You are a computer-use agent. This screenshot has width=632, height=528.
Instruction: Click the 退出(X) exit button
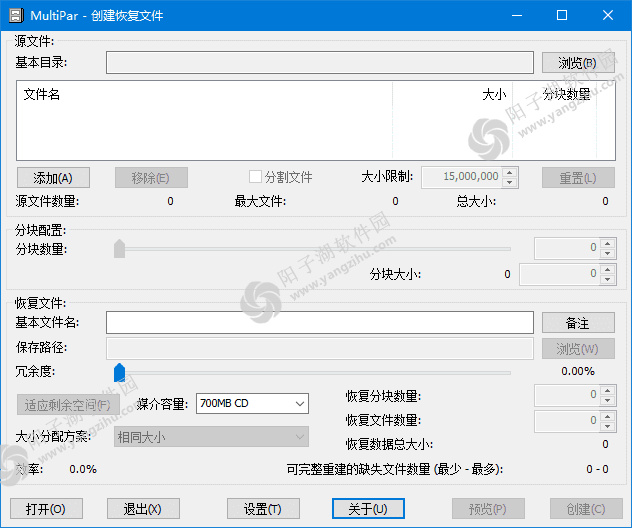pos(143,509)
